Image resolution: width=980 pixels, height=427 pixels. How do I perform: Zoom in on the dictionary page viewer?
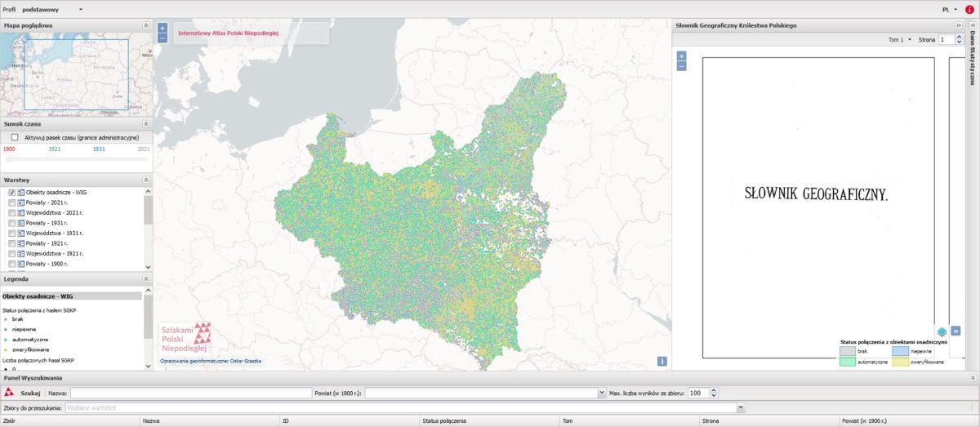click(x=682, y=56)
